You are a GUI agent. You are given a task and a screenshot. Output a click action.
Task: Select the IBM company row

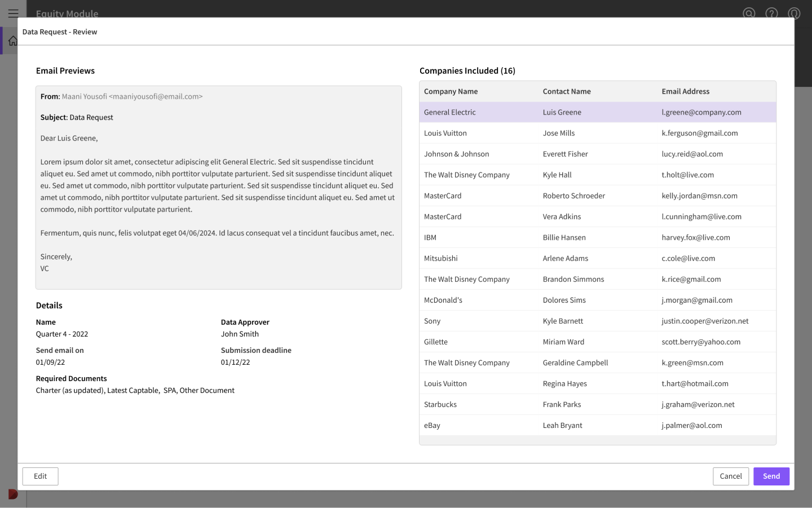pyautogui.click(x=598, y=237)
